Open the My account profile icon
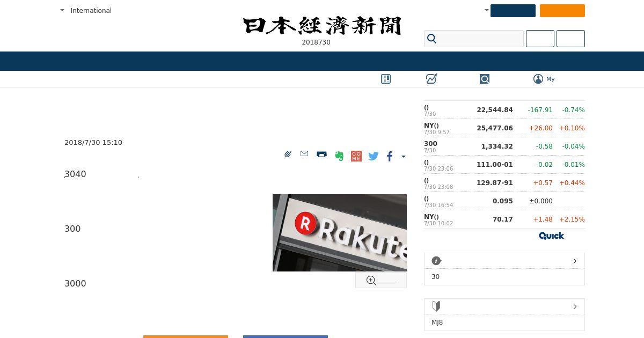Image resolution: width=644 pixels, height=338 pixels. [538, 79]
